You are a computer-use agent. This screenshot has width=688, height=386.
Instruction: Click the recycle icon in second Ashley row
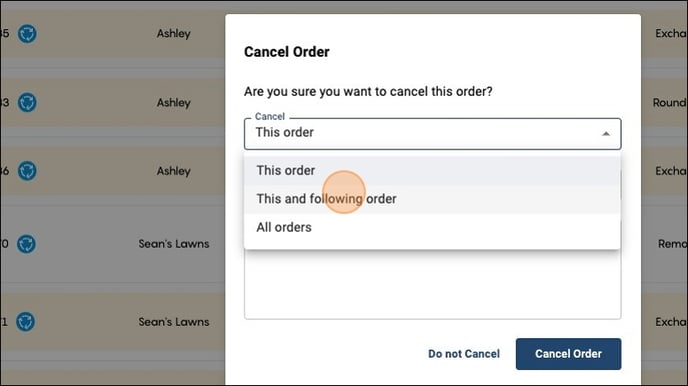tap(27, 102)
